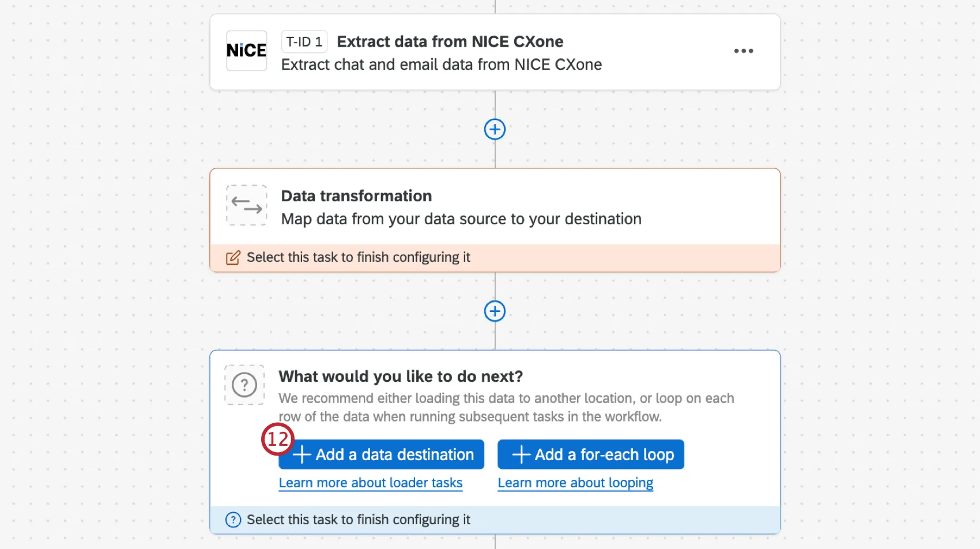
Task: Open Learn more about loader tasks
Action: [x=370, y=483]
